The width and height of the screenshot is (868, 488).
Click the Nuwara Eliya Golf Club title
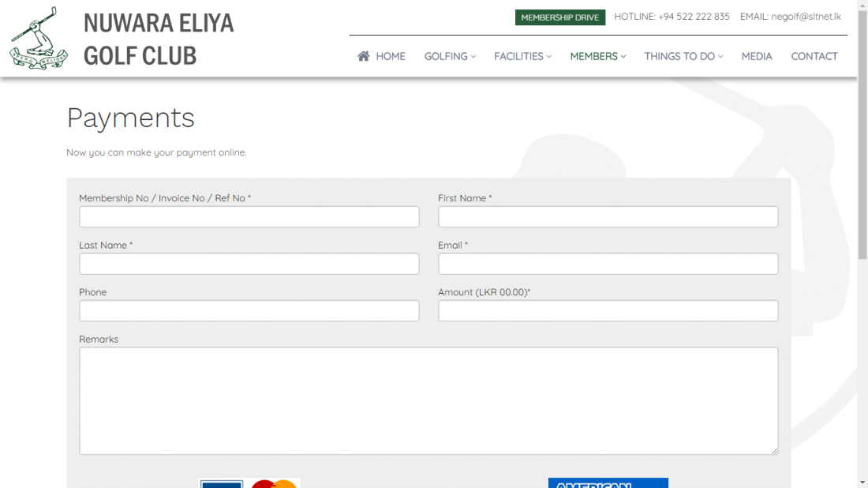[159, 39]
